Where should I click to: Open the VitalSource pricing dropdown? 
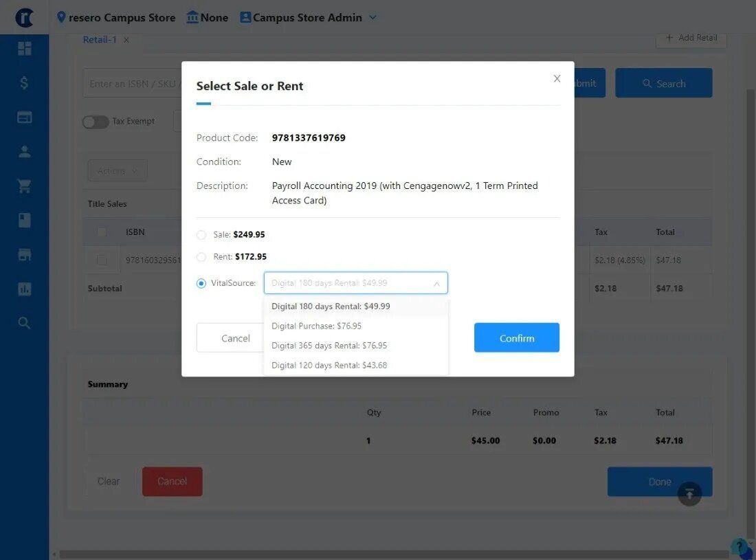355,282
